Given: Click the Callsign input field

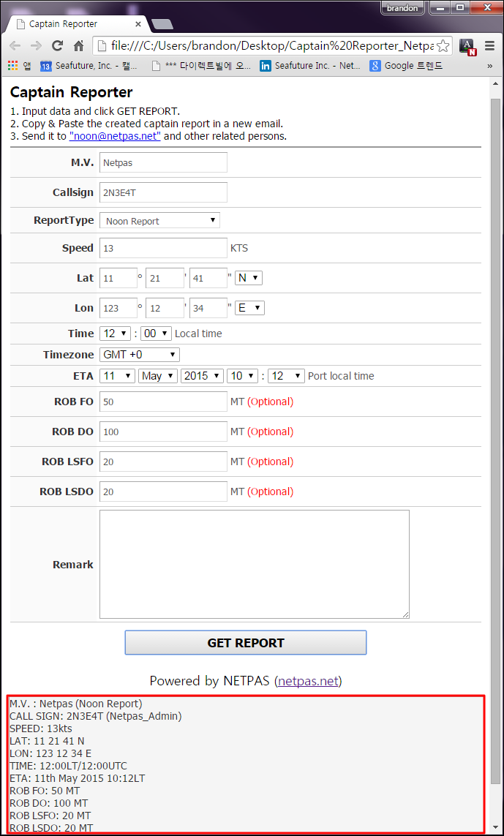Looking at the screenshot, I should (x=163, y=192).
